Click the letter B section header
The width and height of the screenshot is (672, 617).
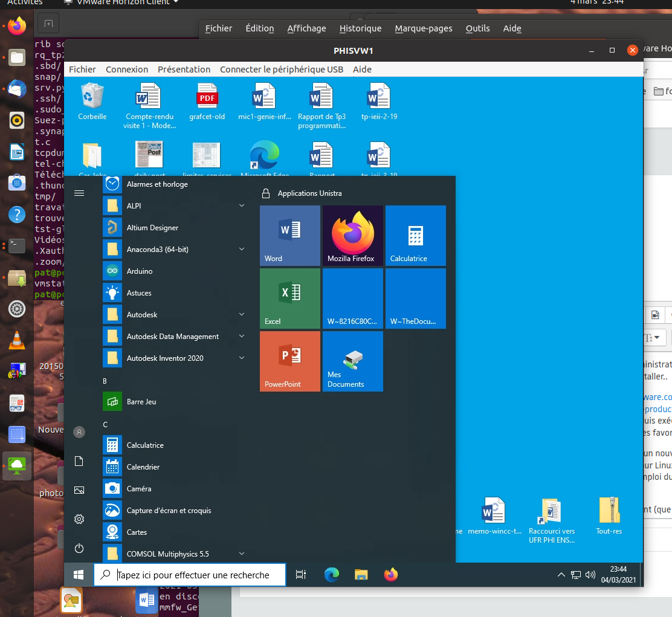tap(105, 381)
